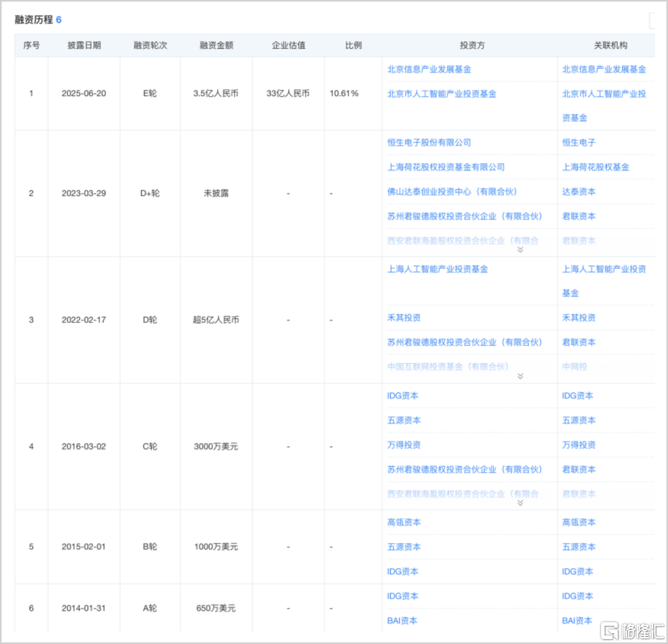This screenshot has height=644, width=668.
Task: Open 达泰资本 related institution link
Action: click(x=579, y=192)
